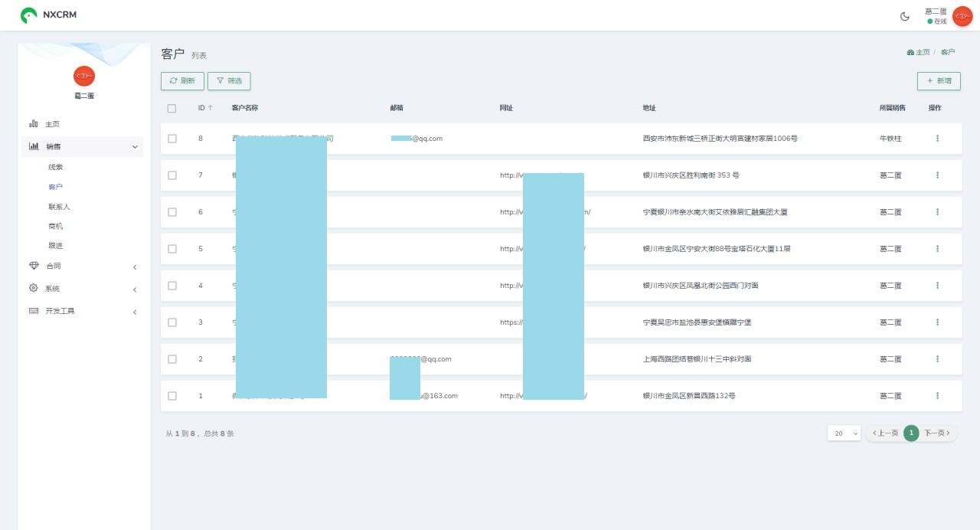Select the checkbox for customer ID 3

(171, 322)
